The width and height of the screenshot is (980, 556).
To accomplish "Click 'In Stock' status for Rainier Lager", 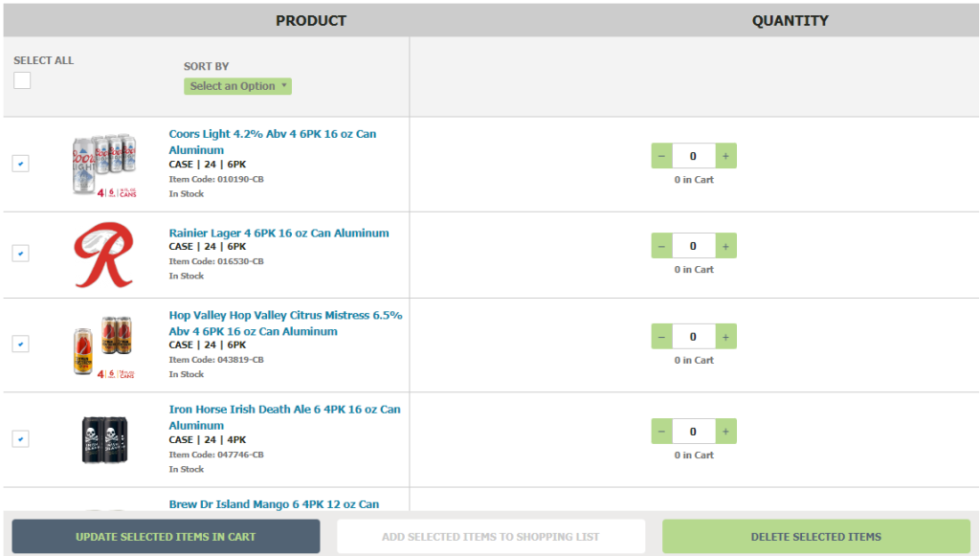I will pos(187,277).
